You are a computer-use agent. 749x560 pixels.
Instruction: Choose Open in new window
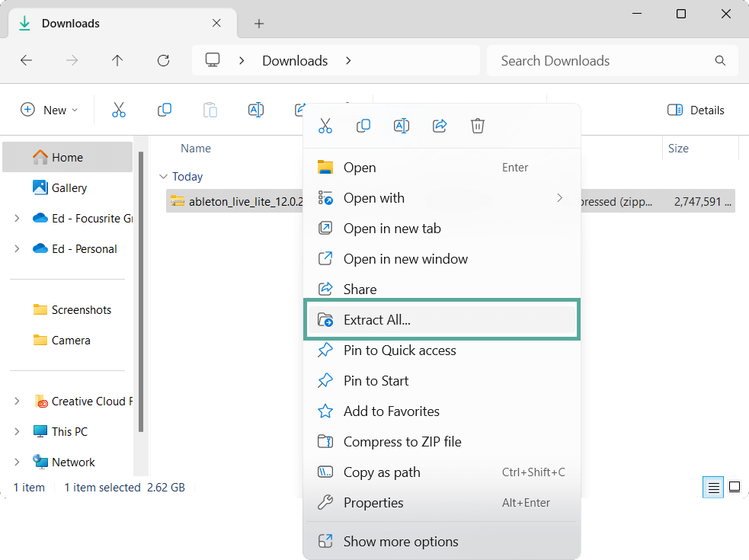pyautogui.click(x=442, y=259)
